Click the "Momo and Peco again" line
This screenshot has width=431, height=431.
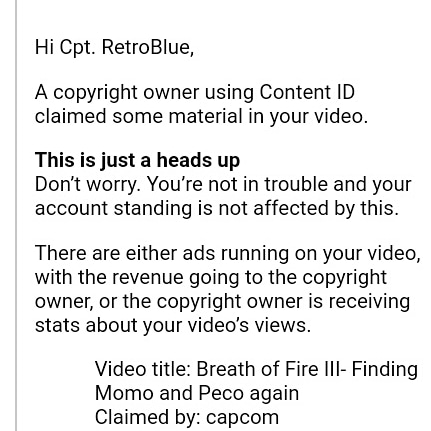coord(197,393)
